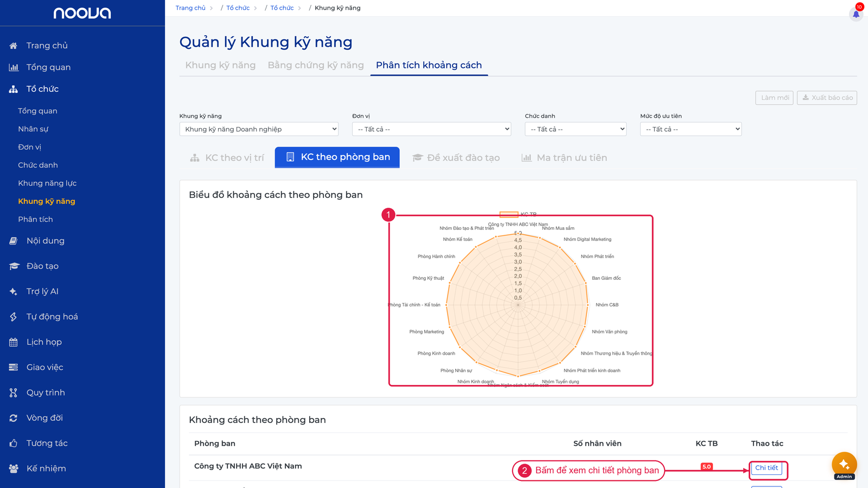868x488 pixels.
Task: Click the Tự động hoá lightning icon
Action: coord(14,317)
